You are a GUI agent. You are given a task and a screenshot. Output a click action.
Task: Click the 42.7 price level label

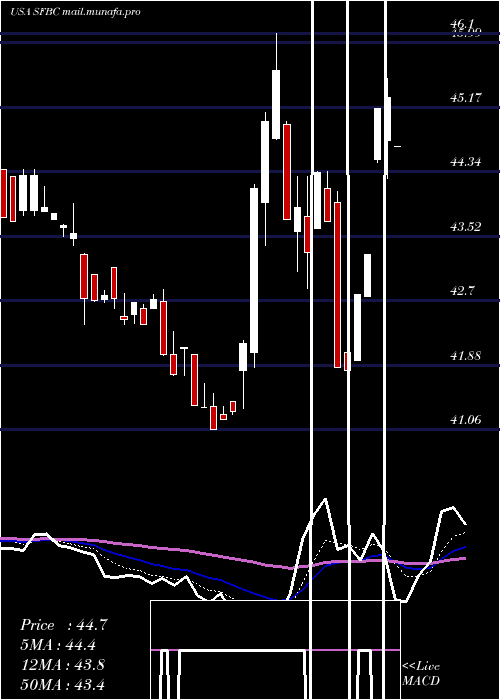click(x=462, y=291)
